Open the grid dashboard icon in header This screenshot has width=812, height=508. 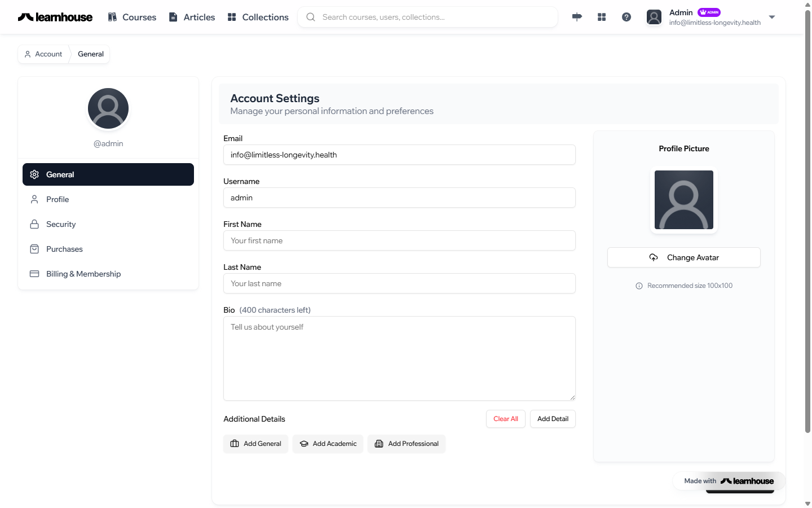point(602,17)
